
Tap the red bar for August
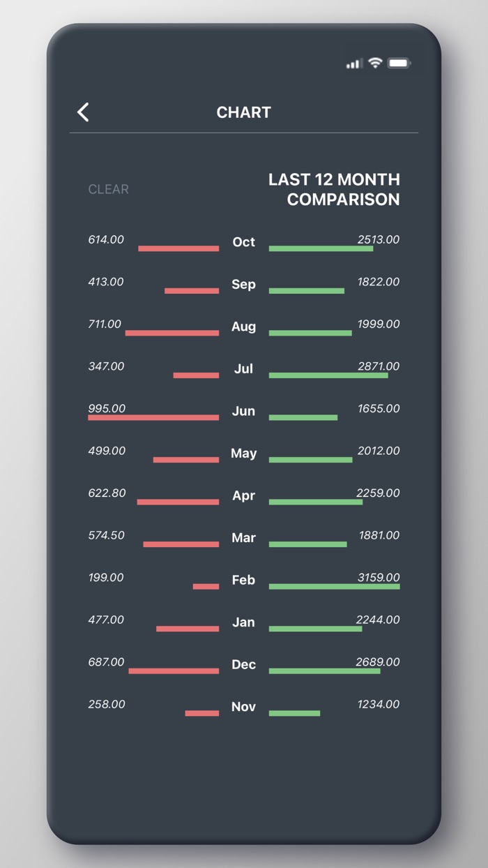point(172,334)
